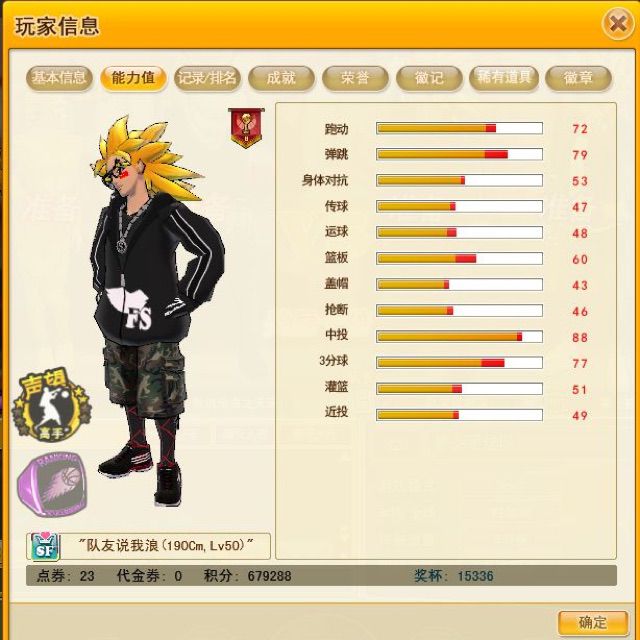Click the 跑动 stat bar
The image size is (640, 640).
point(459,128)
